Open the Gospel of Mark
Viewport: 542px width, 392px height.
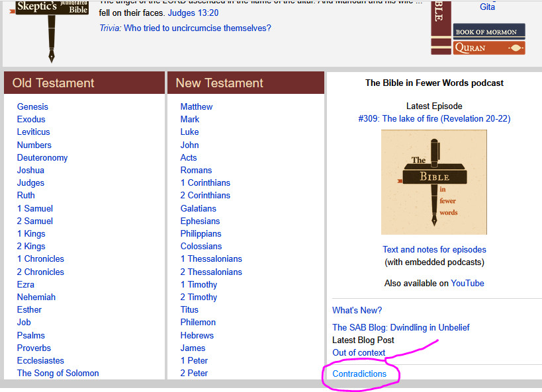190,119
